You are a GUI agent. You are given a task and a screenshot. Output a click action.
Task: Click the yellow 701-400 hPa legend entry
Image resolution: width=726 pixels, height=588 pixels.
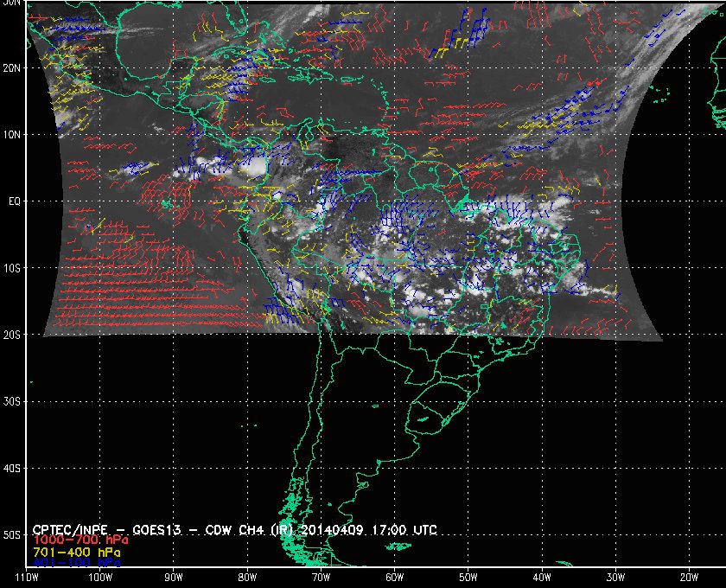tap(76, 553)
